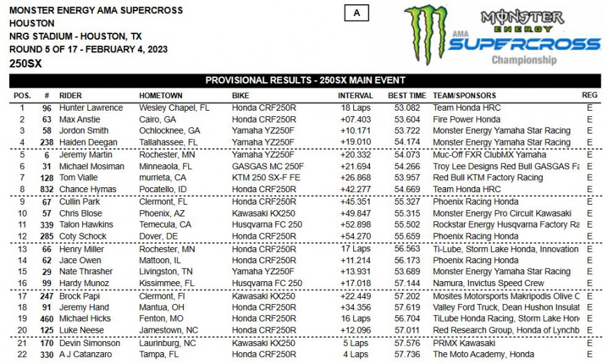This screenshot has width=613, height=364.
Task: Click the BEST TIME column header
Action: pos(407,95)
